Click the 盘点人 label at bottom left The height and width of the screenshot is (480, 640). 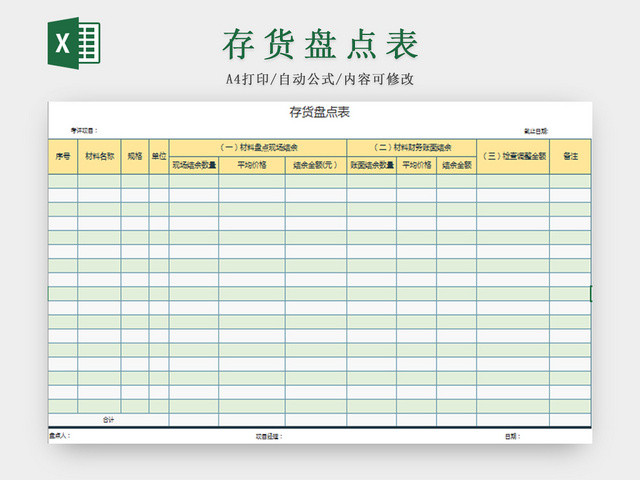pos(60,436)
